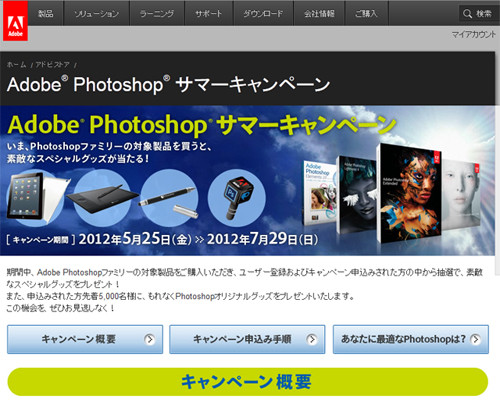Click the campaign end date 2012年7月29日(日)
This screenshot has width=500, height=406.
coord(262,239)
